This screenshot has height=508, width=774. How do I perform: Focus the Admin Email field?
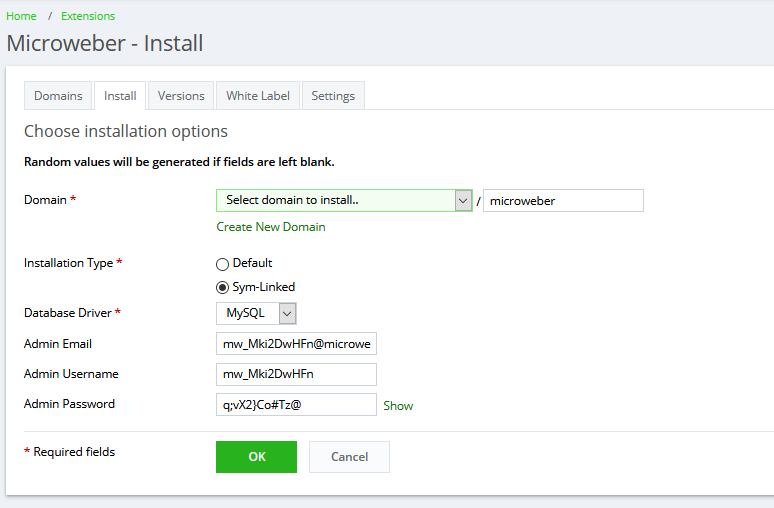296,344
